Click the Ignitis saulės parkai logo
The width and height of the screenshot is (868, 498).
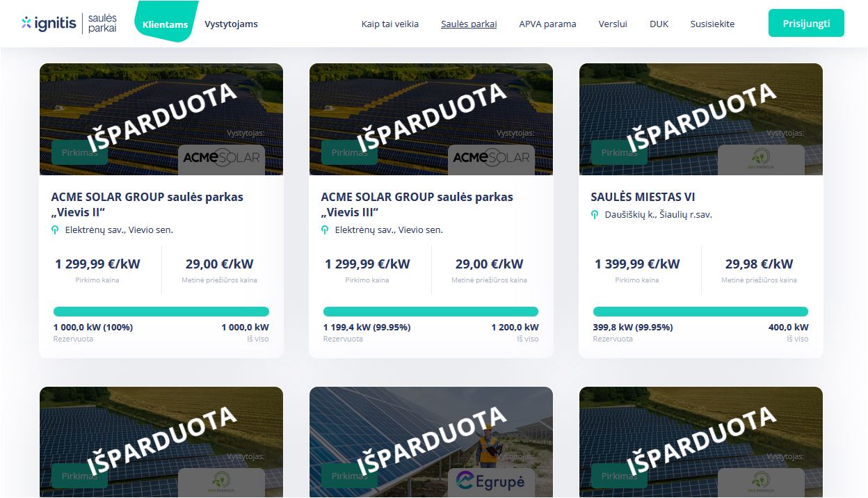(70, 24)
